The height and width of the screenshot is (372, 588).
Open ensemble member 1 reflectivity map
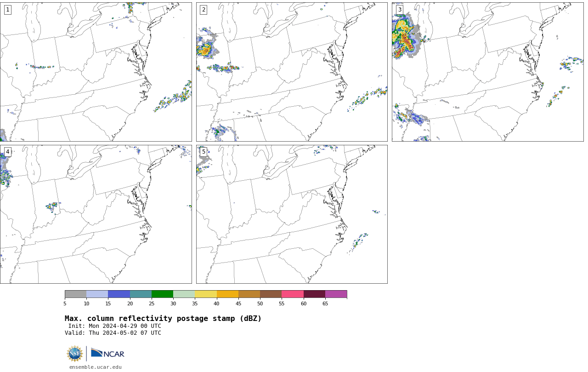(96, 72)
